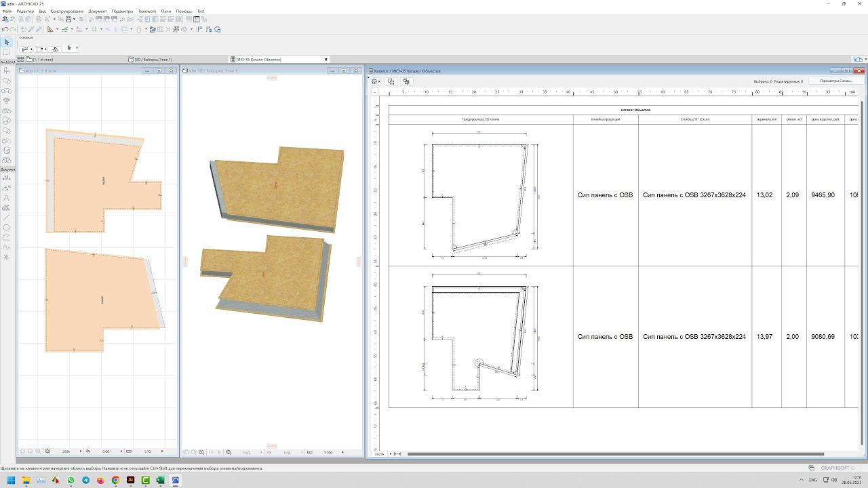Click the volume cell 2,00
The width and height of the screenshot is (868, 488).
point(793,337)
